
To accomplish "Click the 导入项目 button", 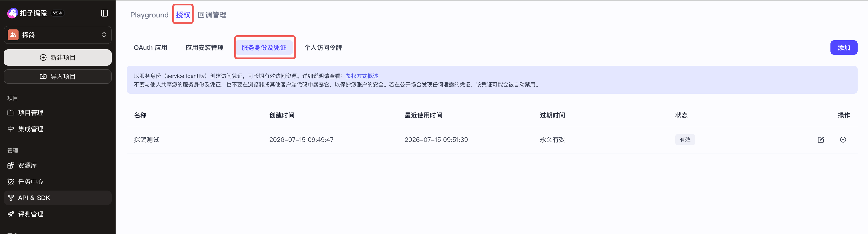I will (58, 76).
